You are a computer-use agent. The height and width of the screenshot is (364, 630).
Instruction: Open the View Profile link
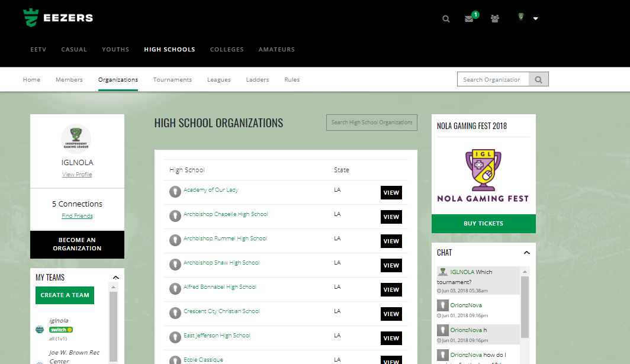click(x=77, y=175)
